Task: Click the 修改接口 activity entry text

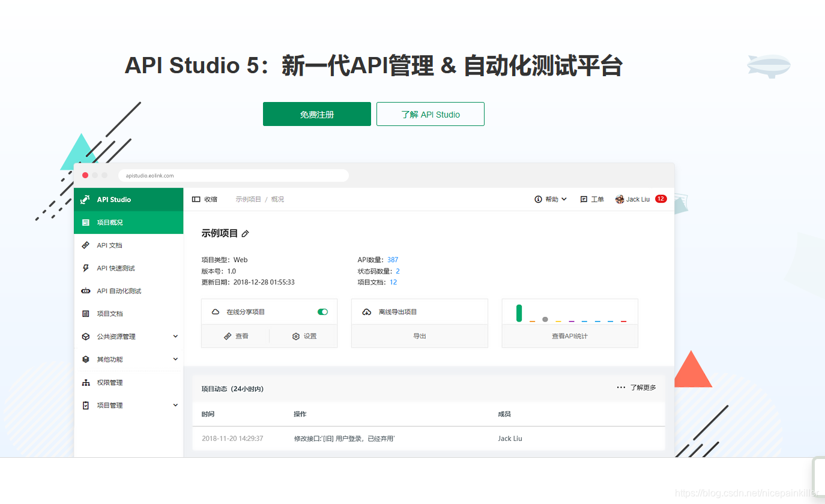Action: coord(344,439)
